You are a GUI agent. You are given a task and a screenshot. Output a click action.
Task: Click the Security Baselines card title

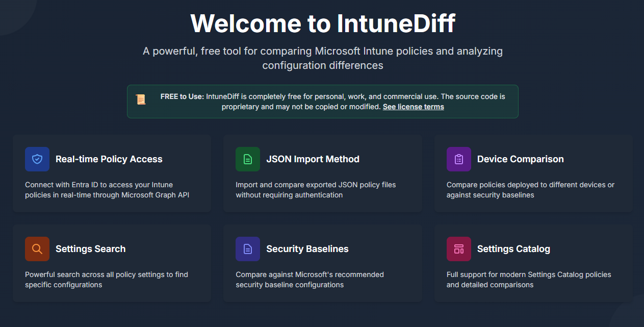307,249
